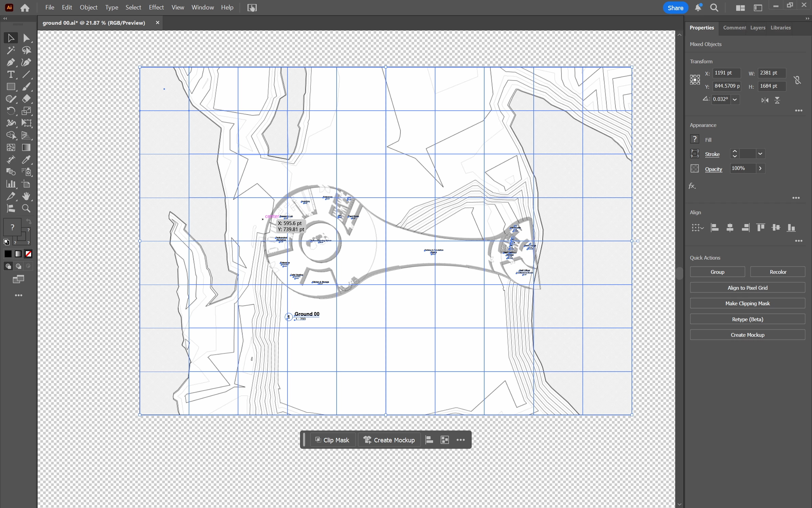The image size is (812, 508).
Task: Expand the Opacity slider arrow
Action: [x=760, y=169]
